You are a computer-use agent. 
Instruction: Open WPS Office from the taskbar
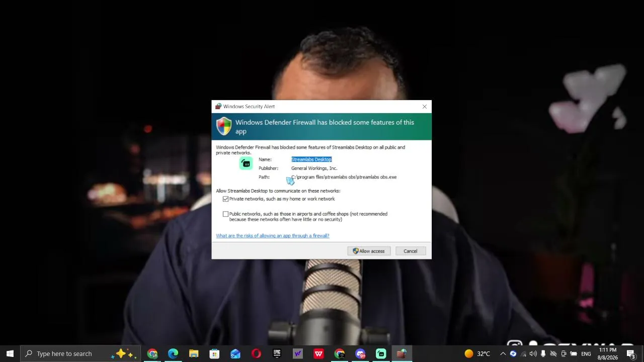coord(318,353)
